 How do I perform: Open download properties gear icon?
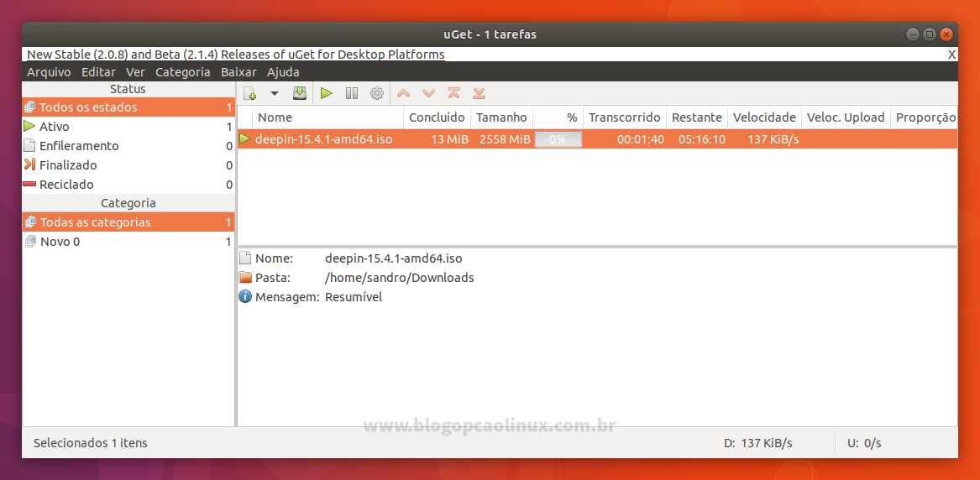click(376, 94)
